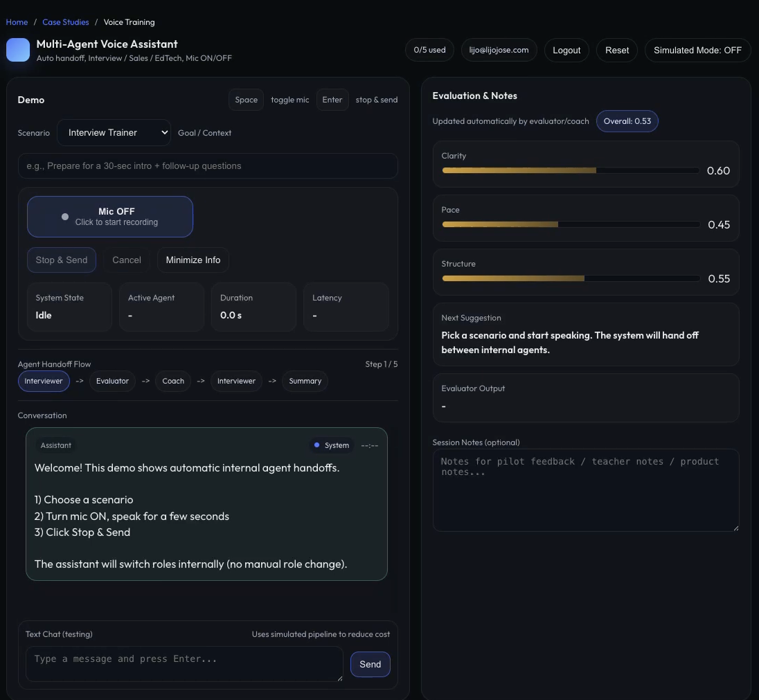Click the blue System status dot in conversation header

coord(319,445)
